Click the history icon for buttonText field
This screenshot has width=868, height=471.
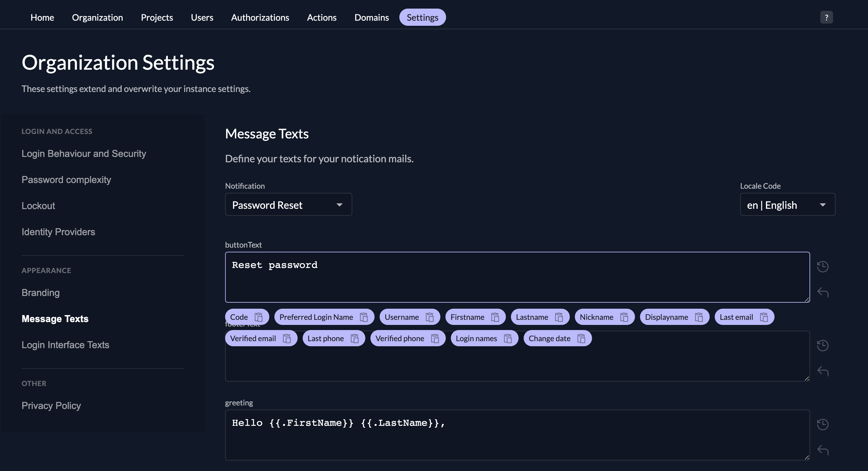tap(823, 266)
